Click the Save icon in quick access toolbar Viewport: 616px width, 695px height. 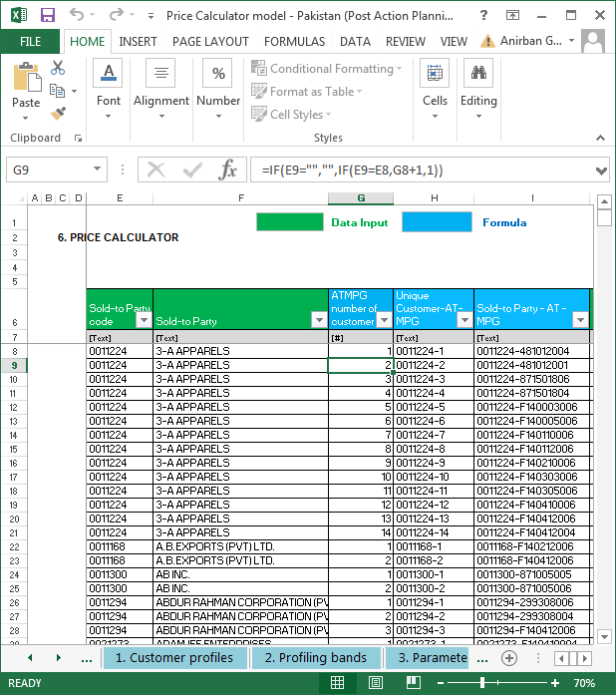(x=47, y=15)
